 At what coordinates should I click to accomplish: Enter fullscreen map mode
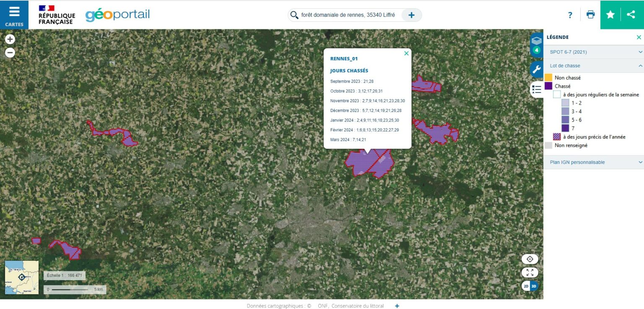pos(530,273)
